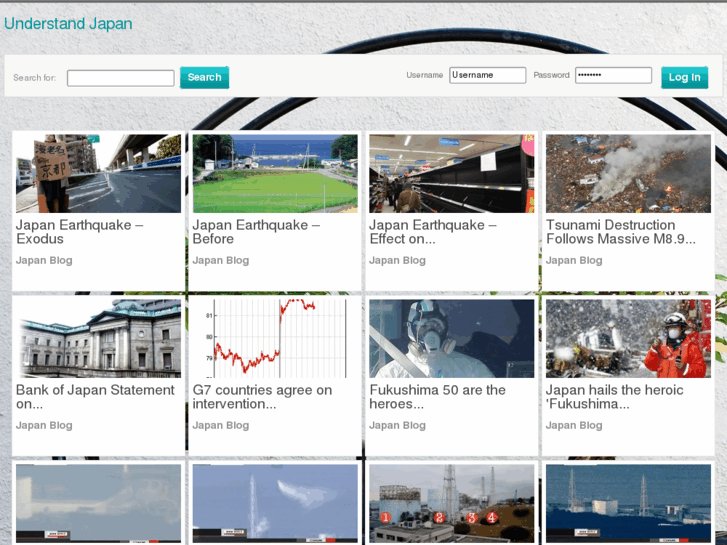727x545 pixels.
Task: Click the Search for: label
Action: [34, 78]
